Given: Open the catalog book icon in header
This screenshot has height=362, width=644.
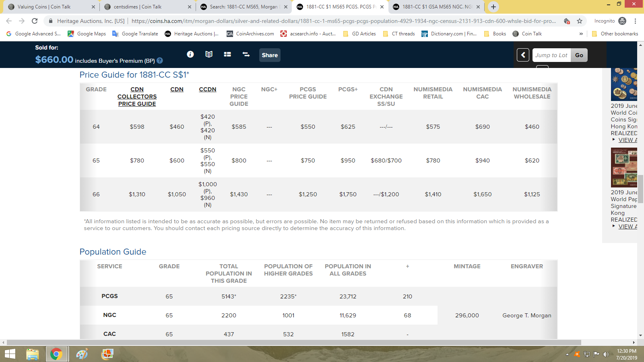Looking at the screenshot, I should tap(209, 54).
